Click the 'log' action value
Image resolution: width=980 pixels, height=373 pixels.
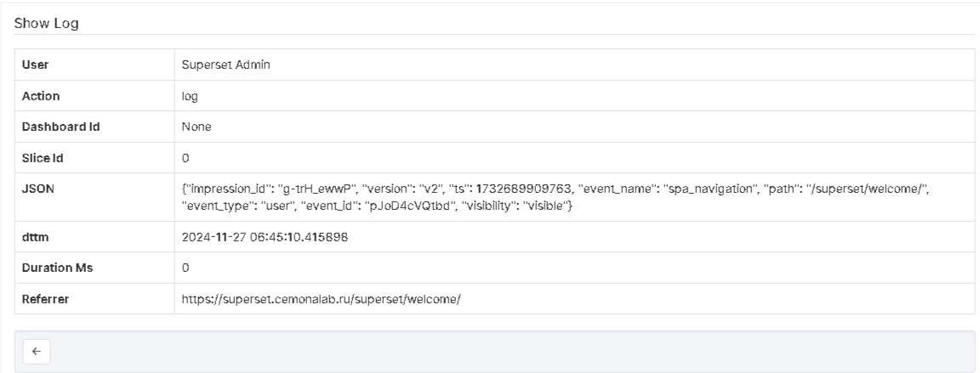pyautogui.click(x=190, y=96)
